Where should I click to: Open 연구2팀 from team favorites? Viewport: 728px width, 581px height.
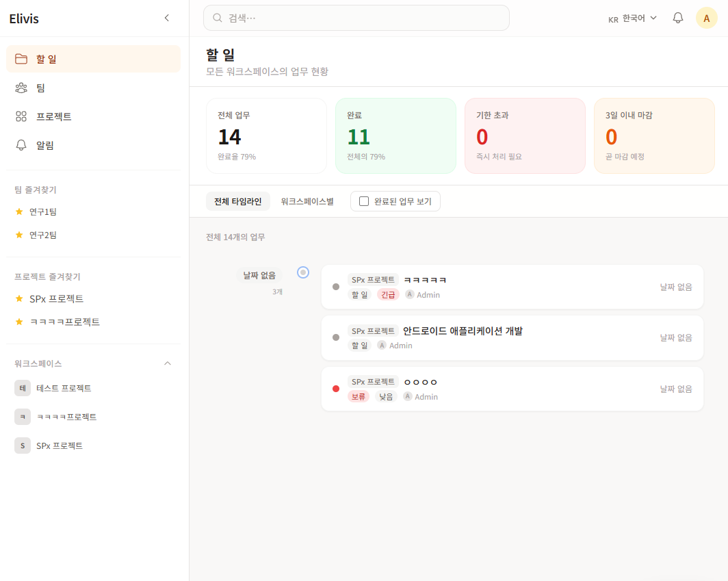click(x=43, y=235)
